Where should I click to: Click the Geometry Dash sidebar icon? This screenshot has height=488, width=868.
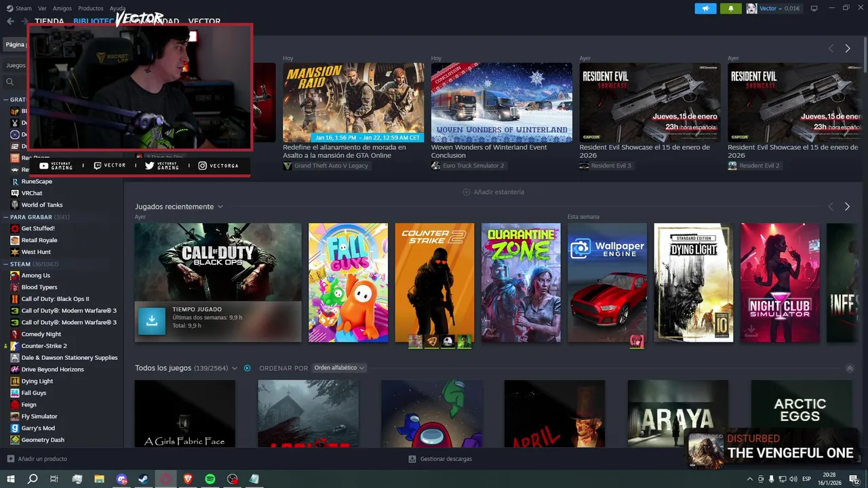point(15,440)
